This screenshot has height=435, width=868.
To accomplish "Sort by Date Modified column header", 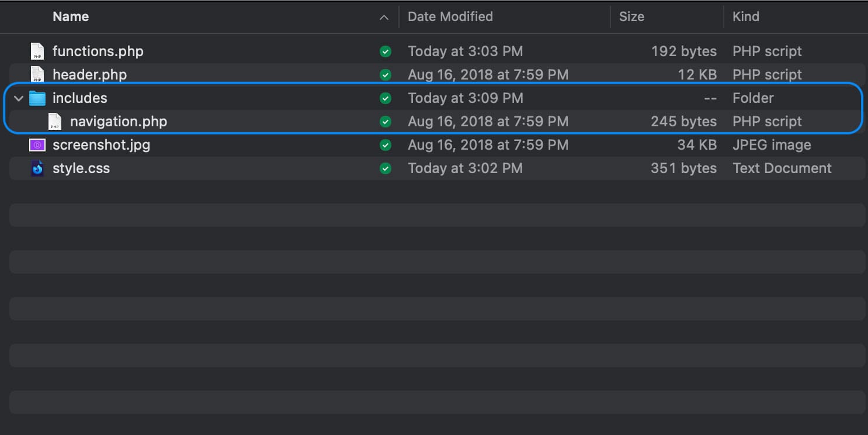I will [x=450, y=16].
